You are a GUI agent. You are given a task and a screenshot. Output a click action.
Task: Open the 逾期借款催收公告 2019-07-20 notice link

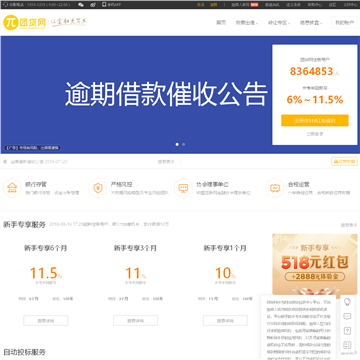click(39, 162)
